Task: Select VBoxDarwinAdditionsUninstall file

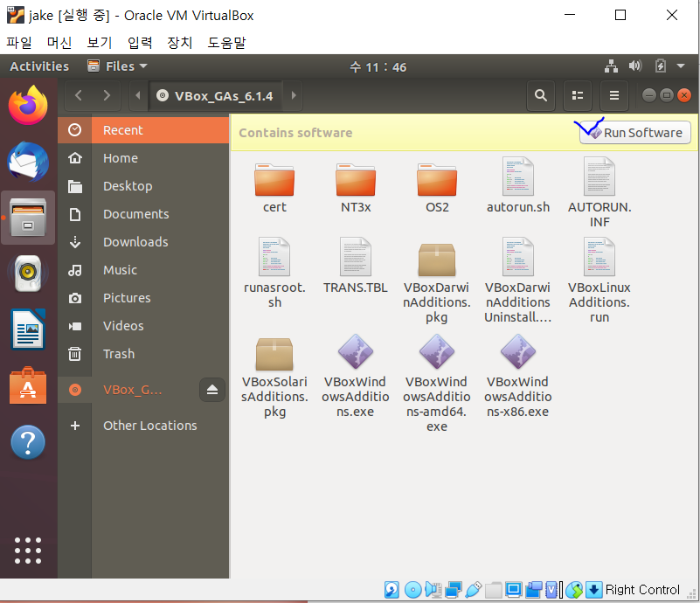Action: (518, 281)
